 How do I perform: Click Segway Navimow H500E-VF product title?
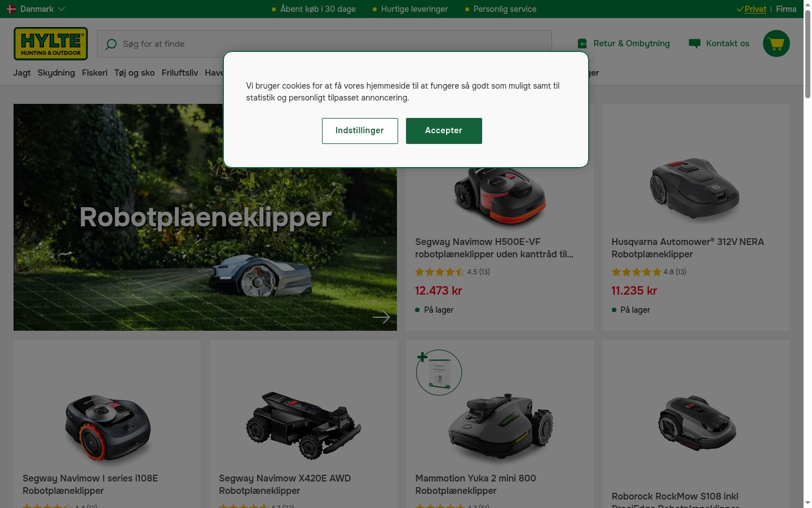[x=495, y=248]
